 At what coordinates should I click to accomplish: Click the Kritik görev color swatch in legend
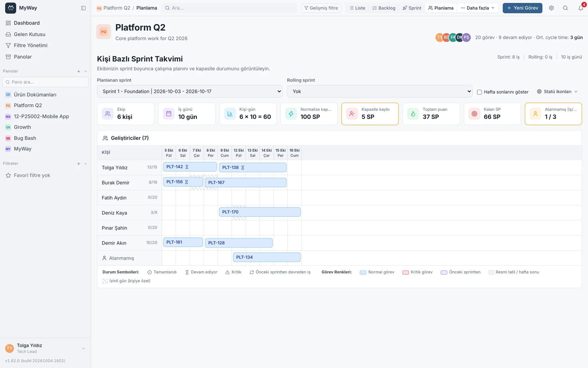pos(405,272)
